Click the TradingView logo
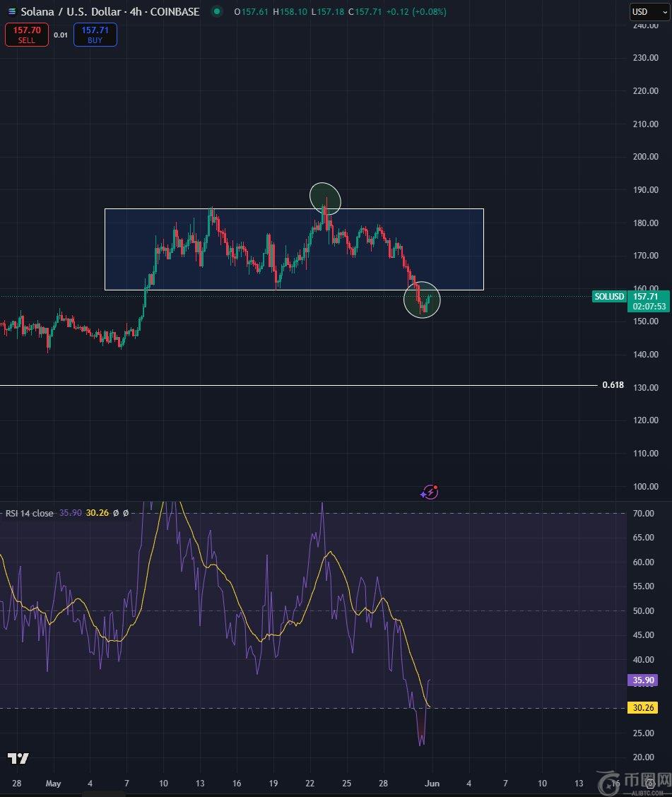Image resolution: width=672 pixels, height=797 pixels. [x=18, y=759]
